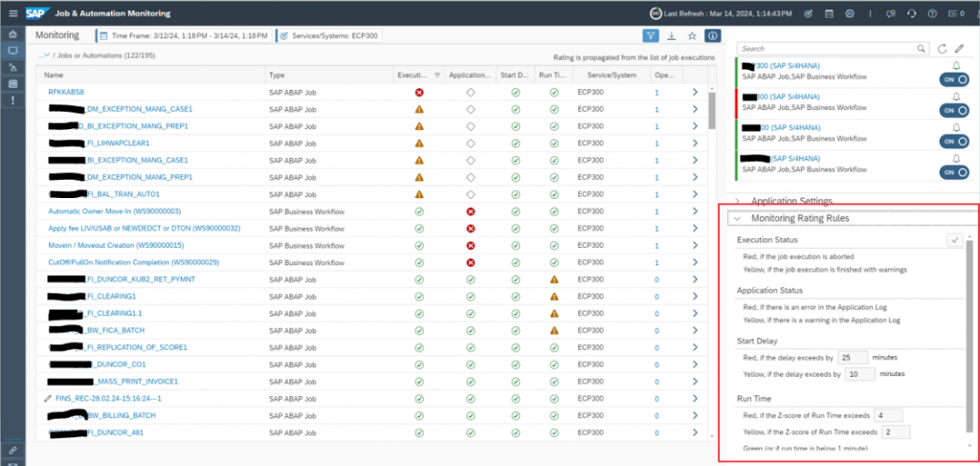Open the notifications icon showing 0
Image resolution: width=980 pixels, height=466 pixels.
[956, 13]
